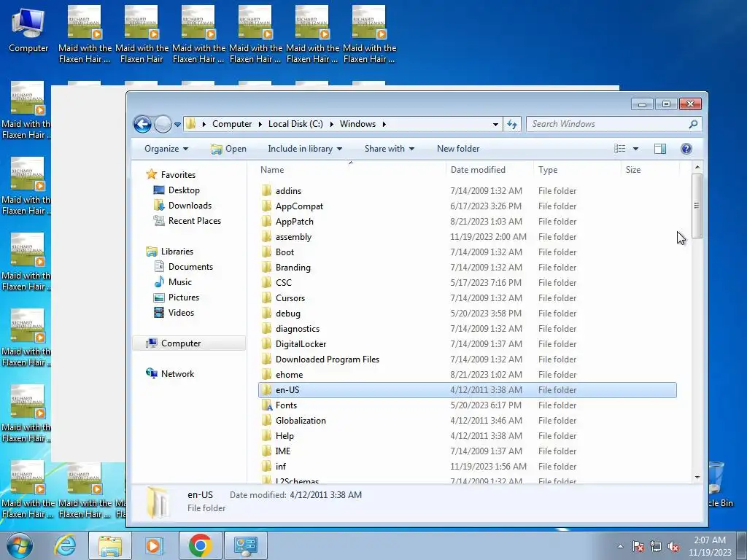Open the view options dropdown arrow
Image resolution: width=747 pixels, height=560 pixels.
[x=635, y=149]
